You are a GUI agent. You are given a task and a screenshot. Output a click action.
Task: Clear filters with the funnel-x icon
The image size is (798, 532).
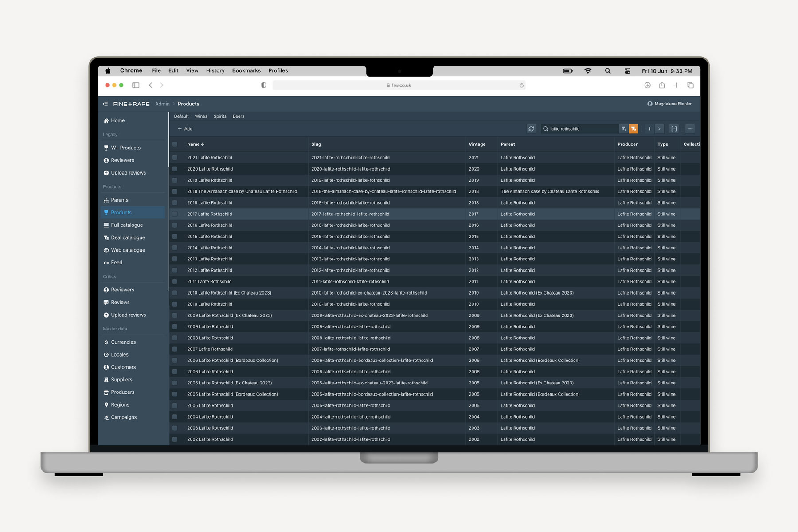point(624,129)
